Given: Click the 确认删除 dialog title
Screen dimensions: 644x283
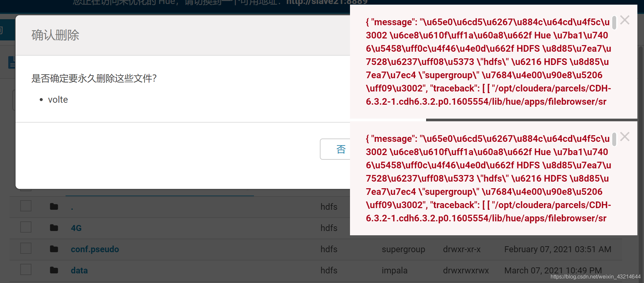Looking at the screenshot, I should pyautogui.click(x=55, y=35).
